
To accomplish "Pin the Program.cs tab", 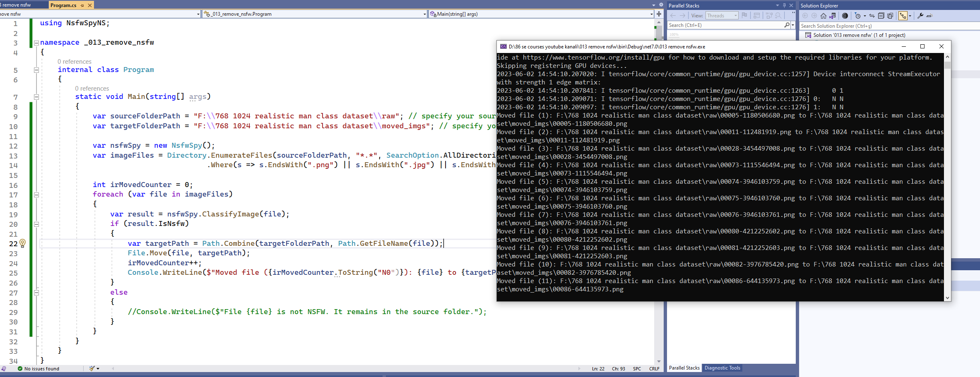I will pyautogui.click(x=82, y=5).
